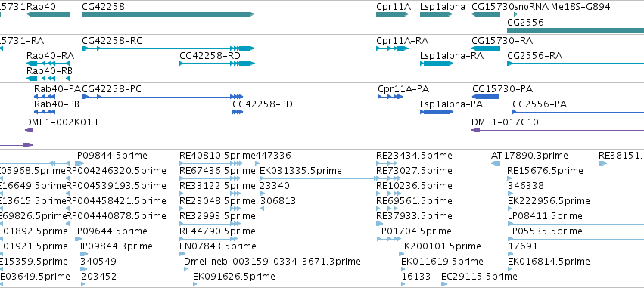Screen dimensions: 644x288
Task: Click the Rab40-RA transcript feature
Action: pos(48,63)
